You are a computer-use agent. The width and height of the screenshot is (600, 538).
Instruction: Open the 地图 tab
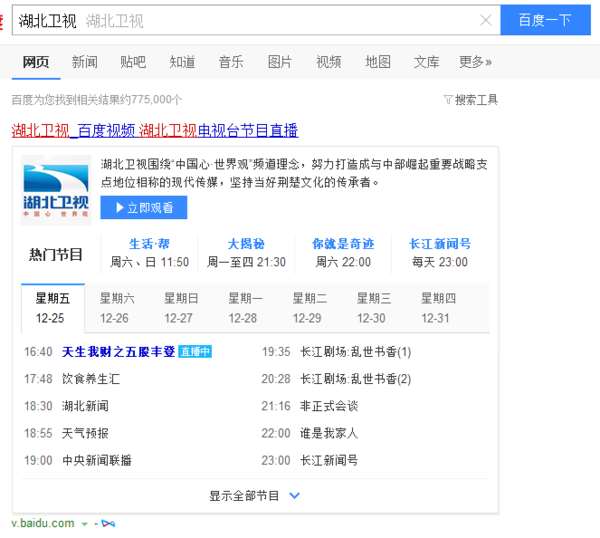(x=378, y=62)
